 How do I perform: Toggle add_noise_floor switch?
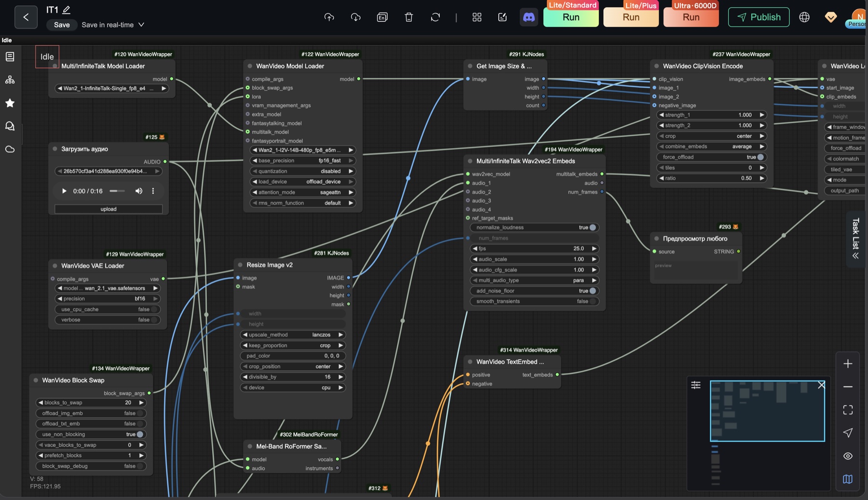pos(535,291)
